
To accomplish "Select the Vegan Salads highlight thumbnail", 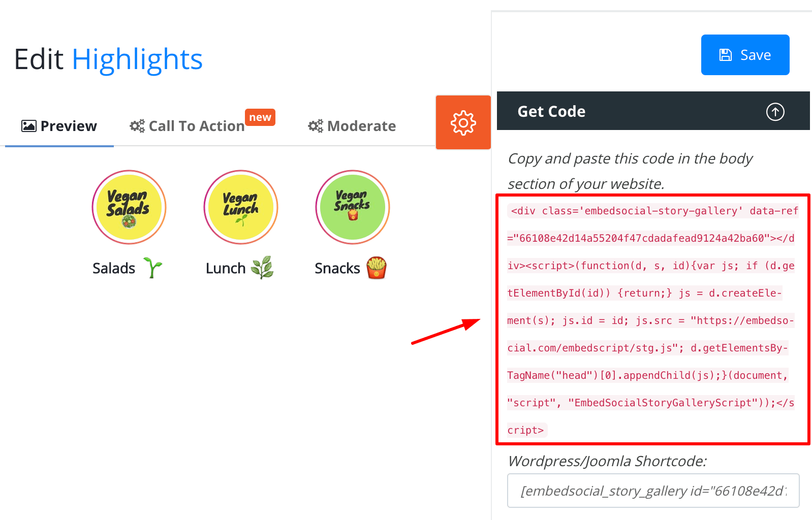I will (x=129, y=207).
